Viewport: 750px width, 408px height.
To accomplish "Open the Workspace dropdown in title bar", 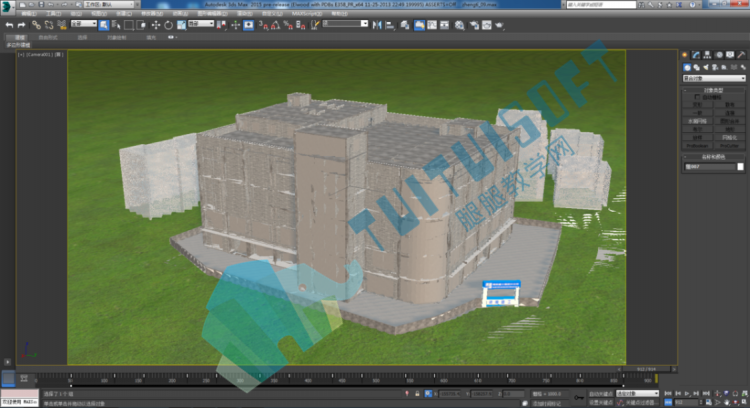I will pyautogui.click(x=109, y=4).
